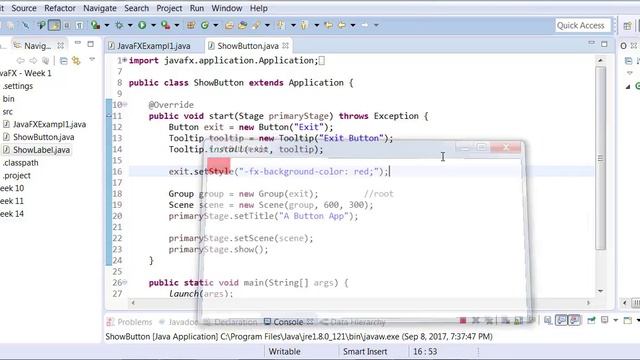Click the red Exit button in app window
640x360 pixels.
[219, 167]
